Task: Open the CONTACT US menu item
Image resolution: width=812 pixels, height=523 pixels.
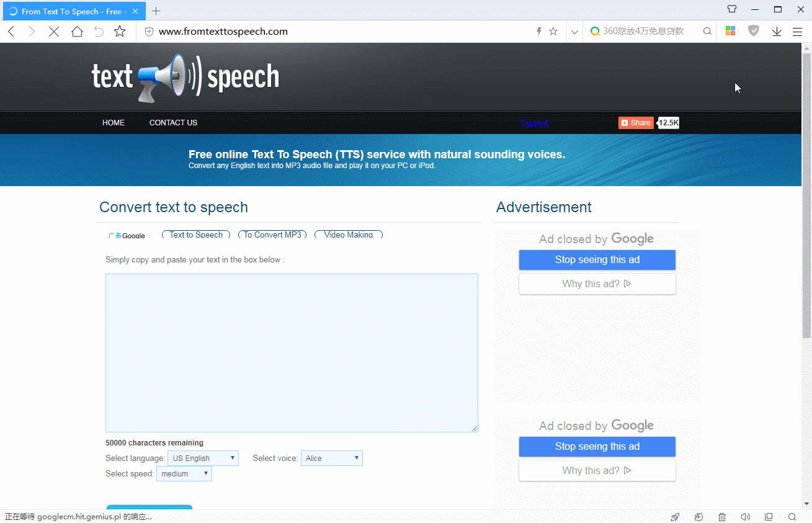Action: [173, 123]
